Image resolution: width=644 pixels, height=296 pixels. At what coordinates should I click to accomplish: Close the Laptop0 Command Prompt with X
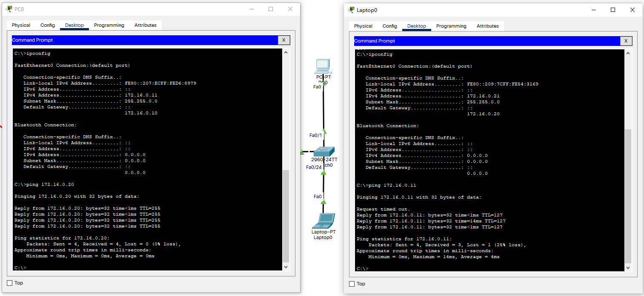click(x=626, y=41)
